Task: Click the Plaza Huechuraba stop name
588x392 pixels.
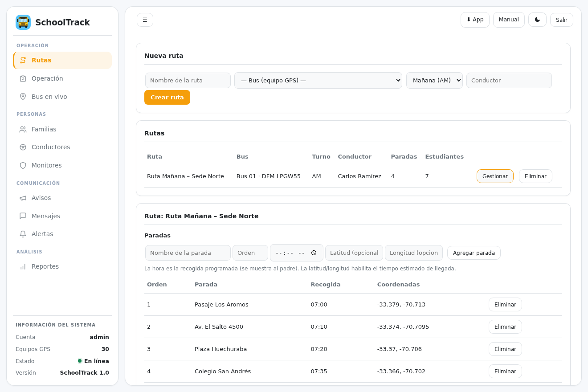Action: pyautogui.click(x=220, y=349)
